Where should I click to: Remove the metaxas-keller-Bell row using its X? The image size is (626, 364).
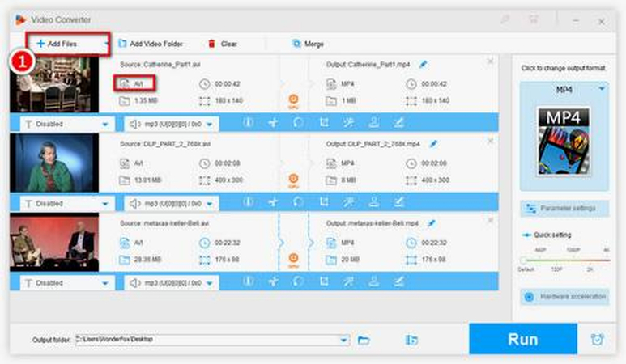click(x=490, y=220)
